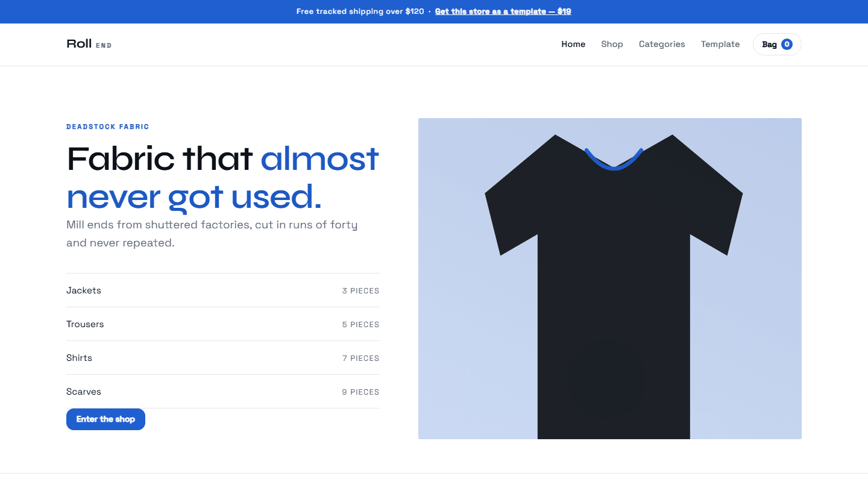Click the Roll End logo
868x488 pixels.
click(x=89, y=44)
